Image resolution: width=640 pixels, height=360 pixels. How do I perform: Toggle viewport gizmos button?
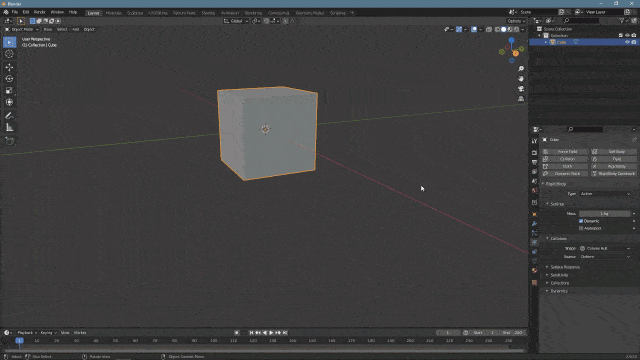point(459,29)
